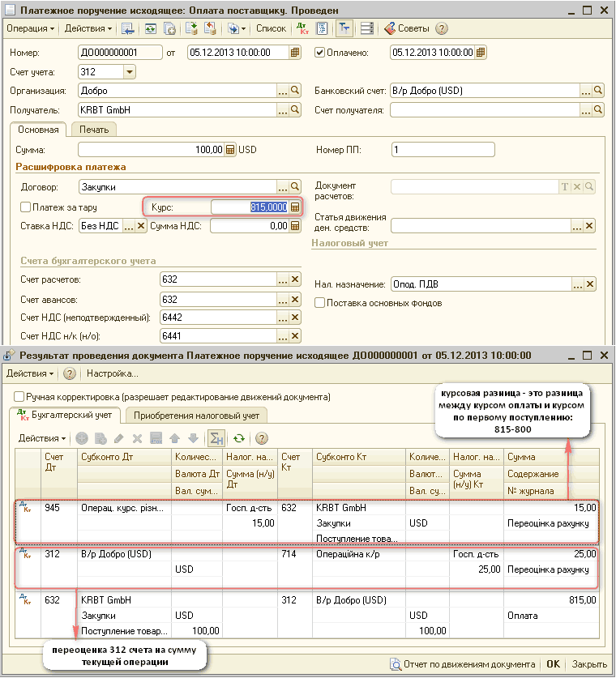This screenshot has width=616, height=678.
Task: Open the Действия menu in the results window
Action: click(x=30, y=373)
